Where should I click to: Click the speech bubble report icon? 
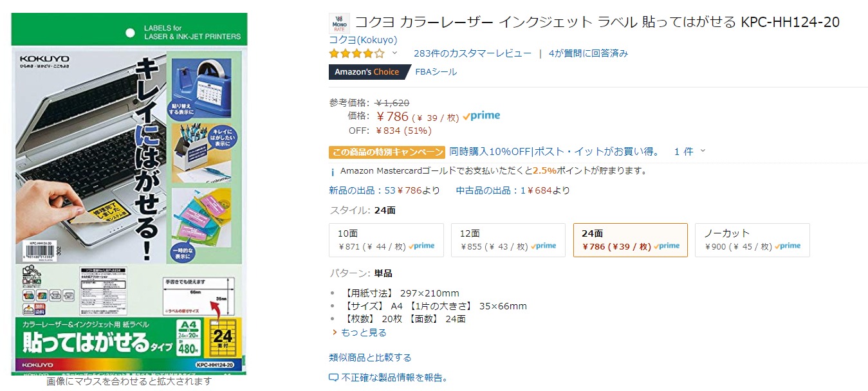(x=333, y=377)
